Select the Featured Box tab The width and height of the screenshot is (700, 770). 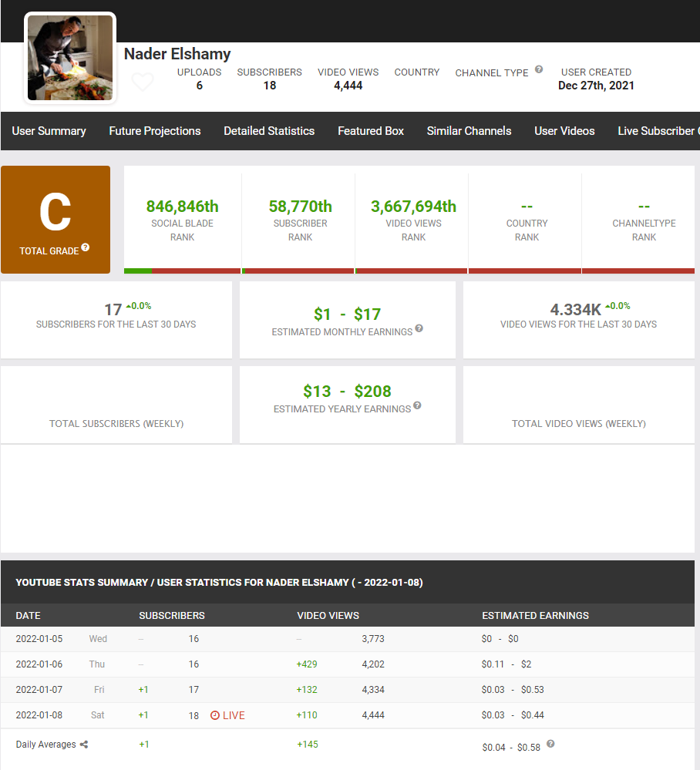371,130
